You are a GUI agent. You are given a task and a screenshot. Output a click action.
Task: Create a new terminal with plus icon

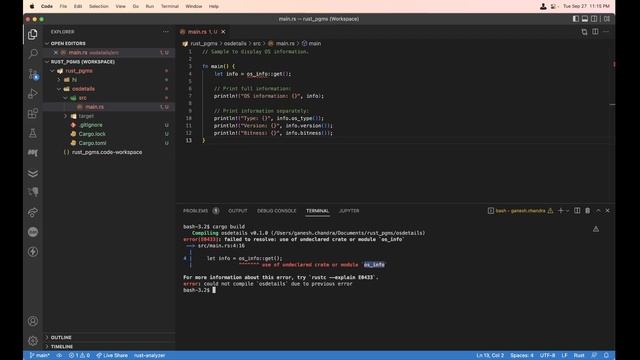click(560, 211)
